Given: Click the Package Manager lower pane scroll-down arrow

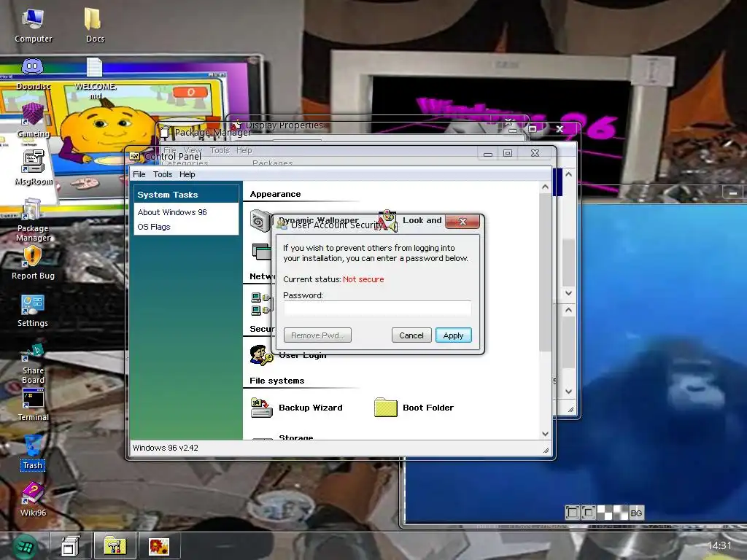Looking at the screenshot, I should tap(568, 392).
